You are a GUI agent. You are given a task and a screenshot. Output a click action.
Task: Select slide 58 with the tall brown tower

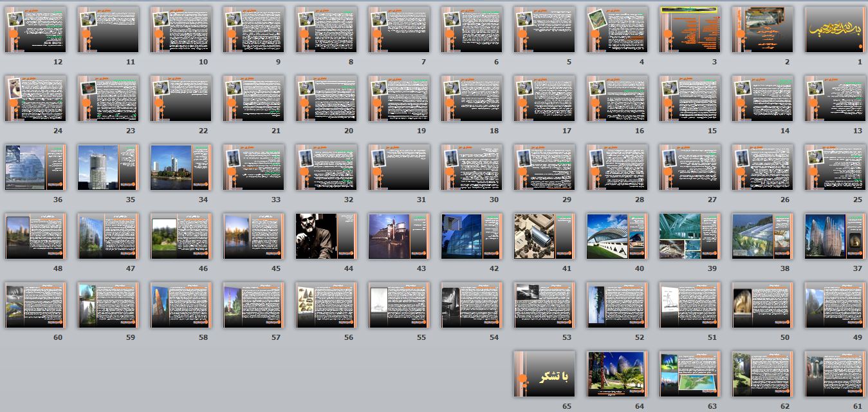pos(181,305)
